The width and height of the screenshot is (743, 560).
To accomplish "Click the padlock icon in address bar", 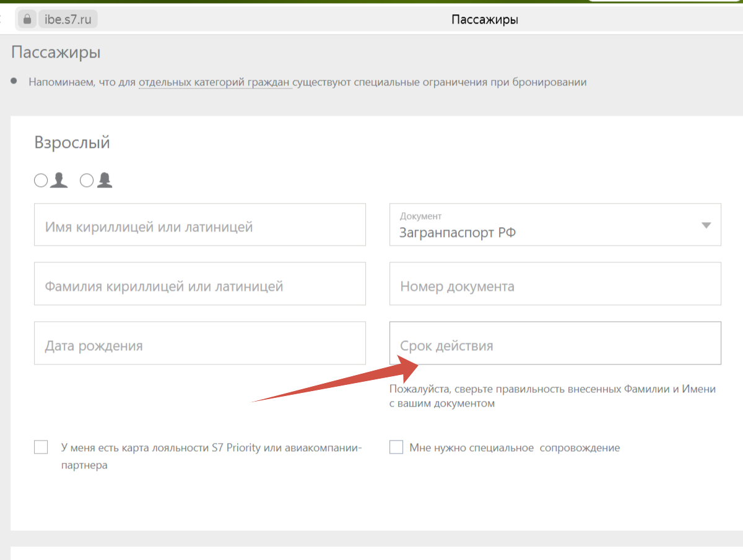I will [x=27, y=19].
